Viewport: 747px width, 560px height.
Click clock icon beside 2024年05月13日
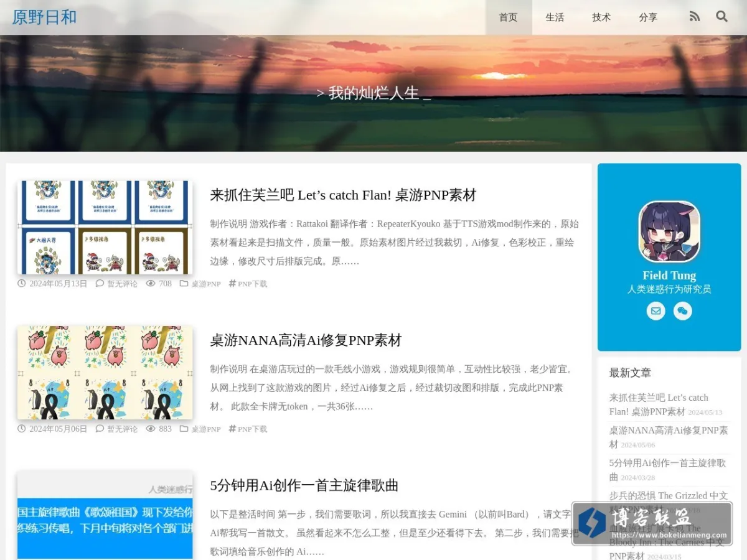click(x=22, y=283)
